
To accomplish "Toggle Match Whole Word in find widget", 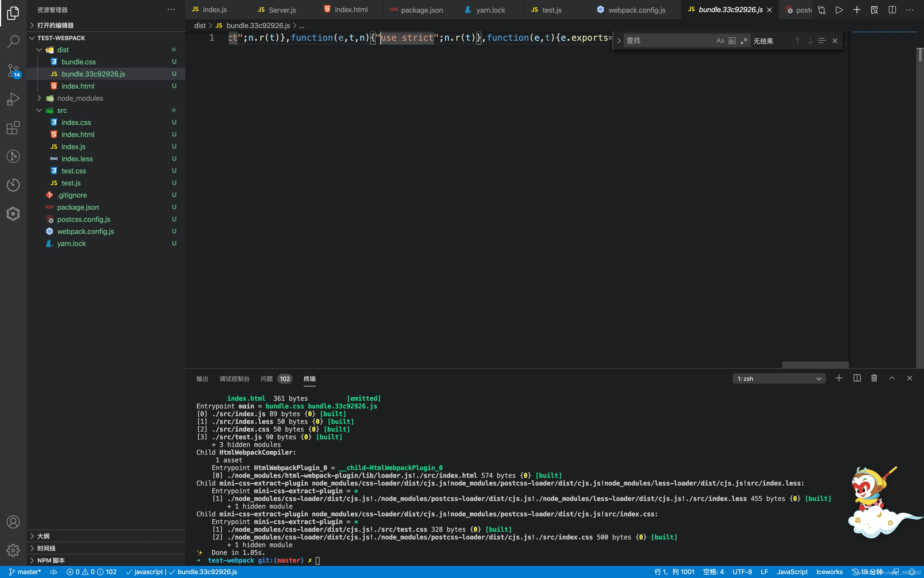I will point(732,40).
